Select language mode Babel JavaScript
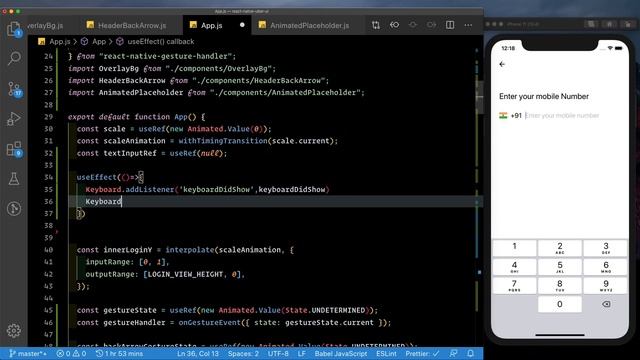Screen dimensions: 640x360 tap(340, 353)
